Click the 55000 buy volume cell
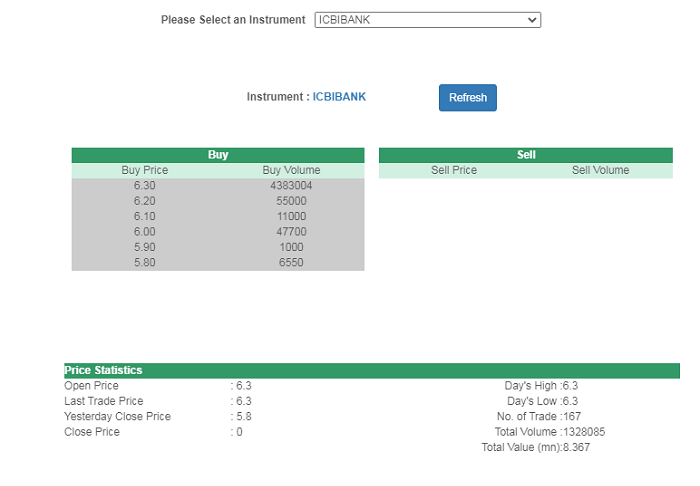This screenshot has height=486, width=700. tap(291, 201)
